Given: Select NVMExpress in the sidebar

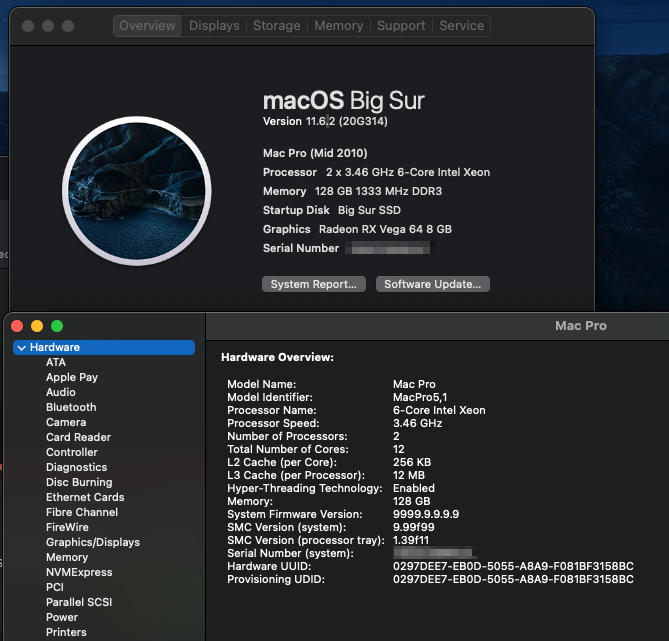Looking at the screenshot, I should pos(79,572).
